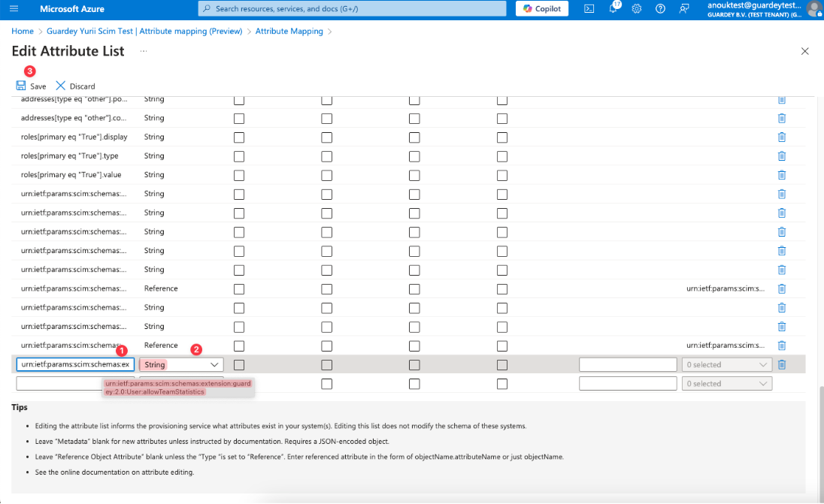This screenshot has height=504, width=824.
Task: Open the Help question mark icon
Action: click(x=660, y=9)
